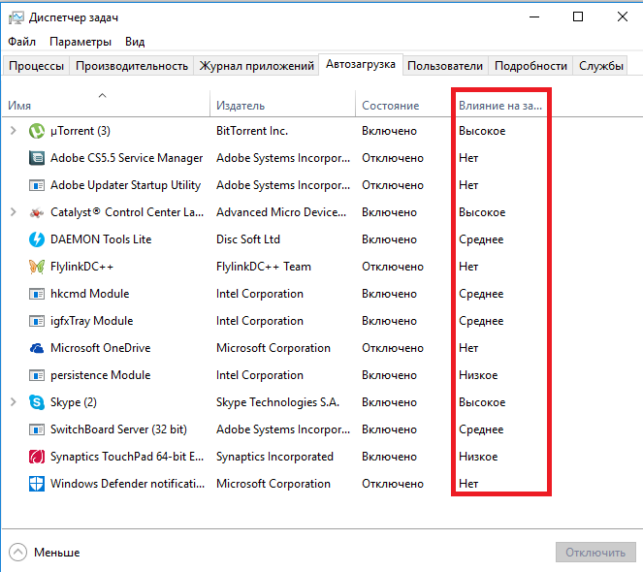
Task: Open the Вид menu
Action: [135, 42]
